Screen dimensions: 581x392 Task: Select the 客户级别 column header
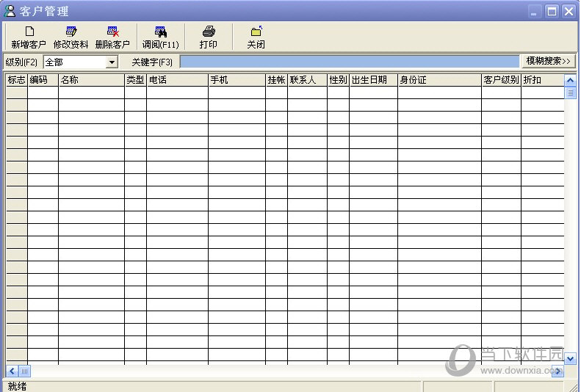[502, 80]
